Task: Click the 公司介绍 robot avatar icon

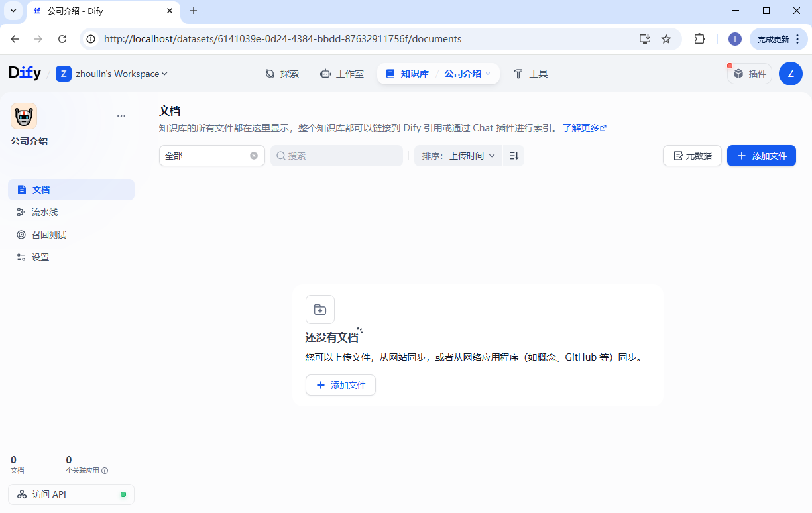Action: pyautogui.click(x=24, y=116)
